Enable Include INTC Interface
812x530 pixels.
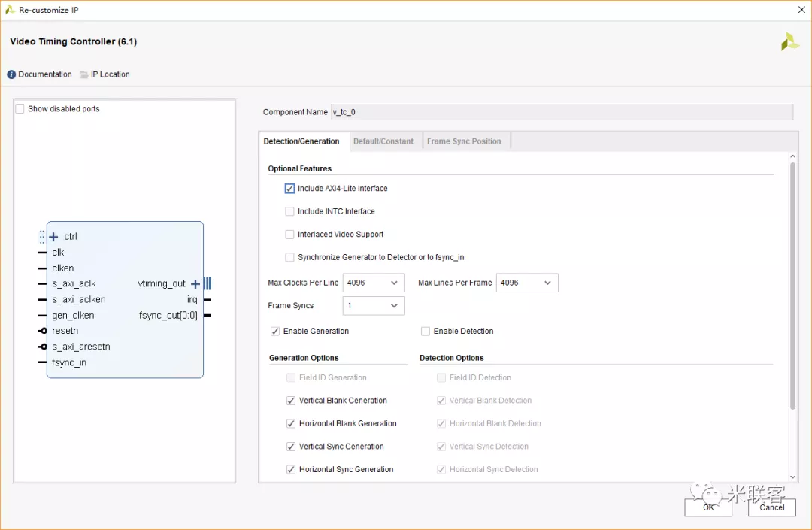tap(289, 211)
